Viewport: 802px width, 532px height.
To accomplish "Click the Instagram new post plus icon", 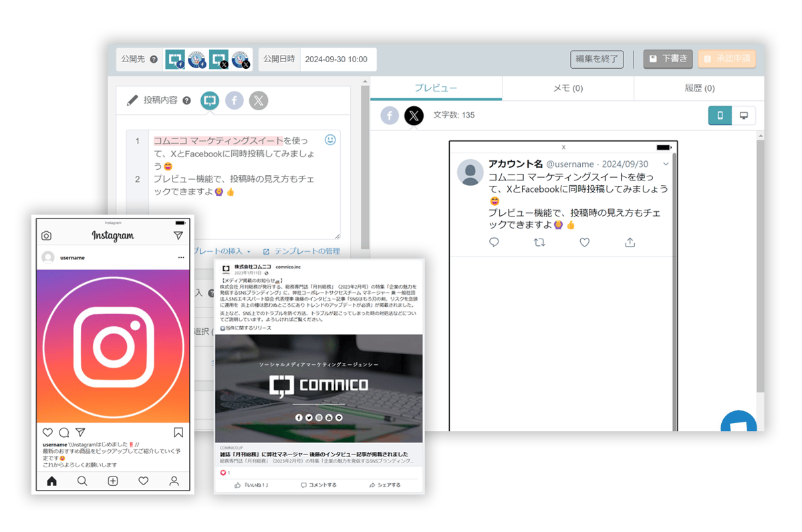I will (x=113, y=481).
